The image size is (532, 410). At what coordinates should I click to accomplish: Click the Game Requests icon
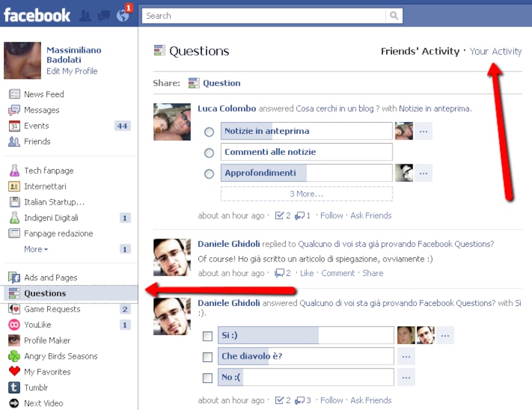point(15,309)
